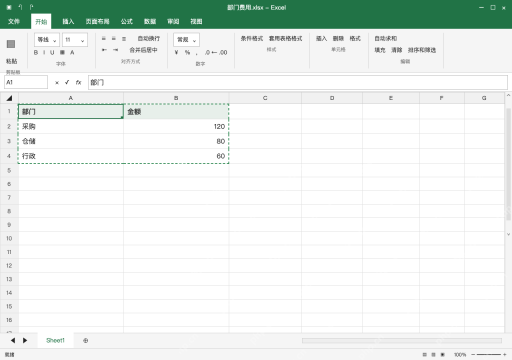
Task: Click the decrease indent icon
Action: 104,50
